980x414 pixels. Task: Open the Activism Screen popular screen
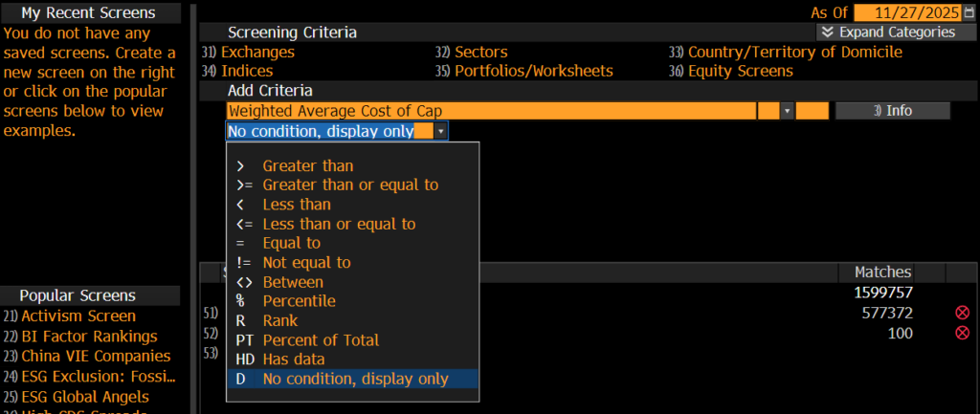[x=78, y=316]
